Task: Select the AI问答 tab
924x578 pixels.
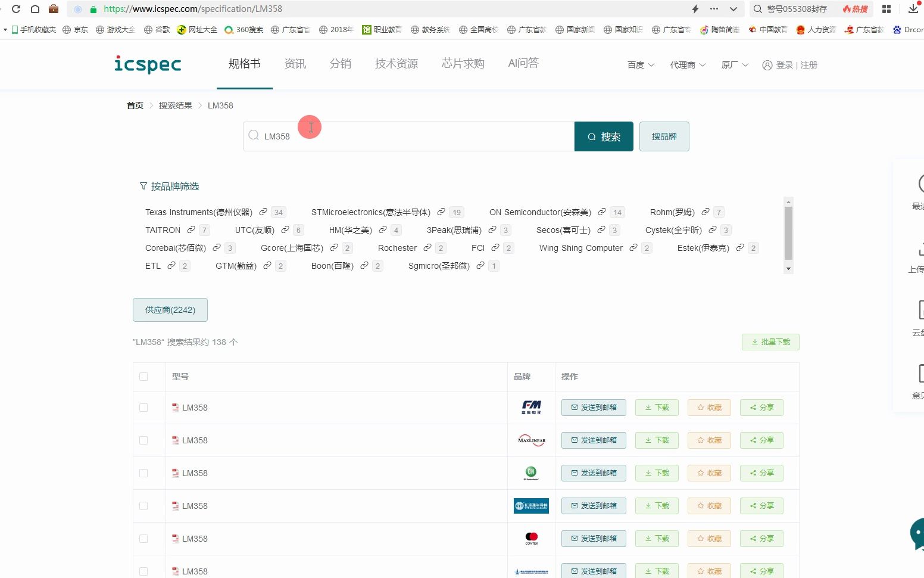Action: (x=523, y=63)
